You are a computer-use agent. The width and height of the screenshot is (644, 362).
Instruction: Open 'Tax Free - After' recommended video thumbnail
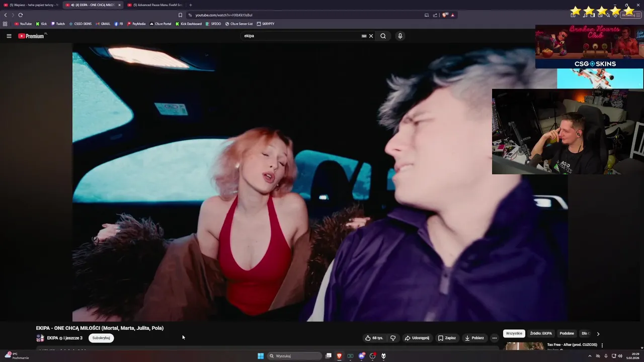(x=524, y=346)
